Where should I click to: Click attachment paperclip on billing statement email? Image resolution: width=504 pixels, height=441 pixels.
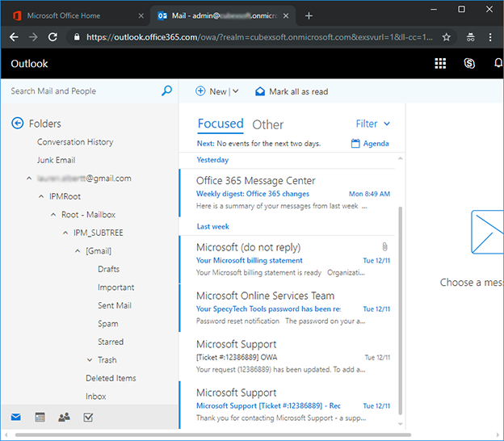point(384,247)
